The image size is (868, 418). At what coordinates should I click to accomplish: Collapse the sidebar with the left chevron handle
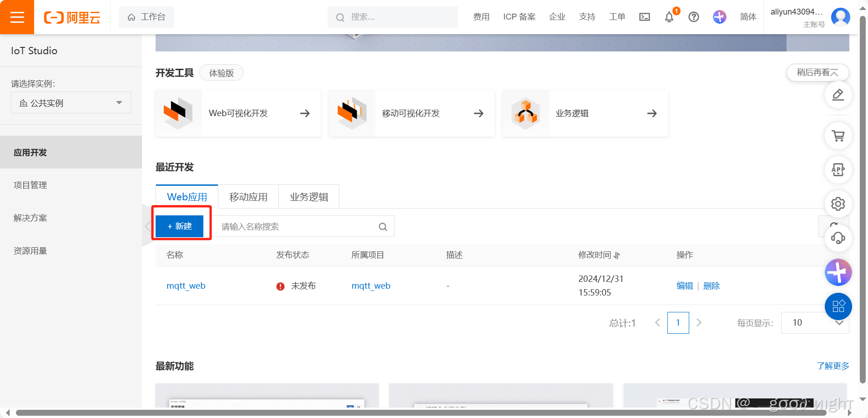coord(147,226)
